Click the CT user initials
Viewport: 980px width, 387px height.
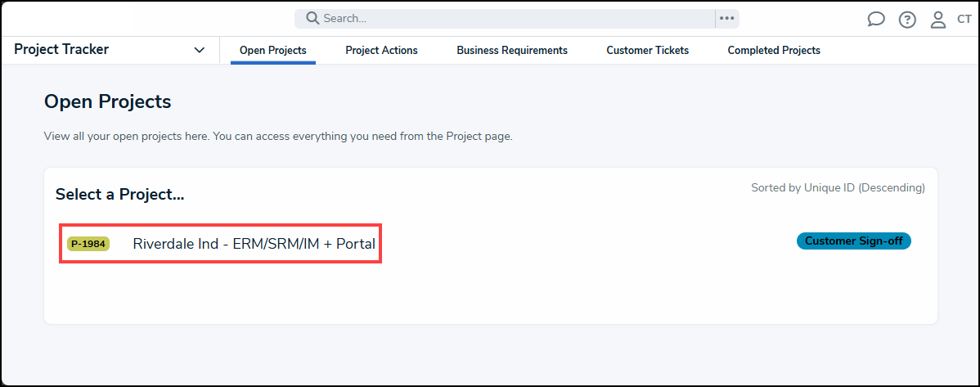tap(964, 20)
